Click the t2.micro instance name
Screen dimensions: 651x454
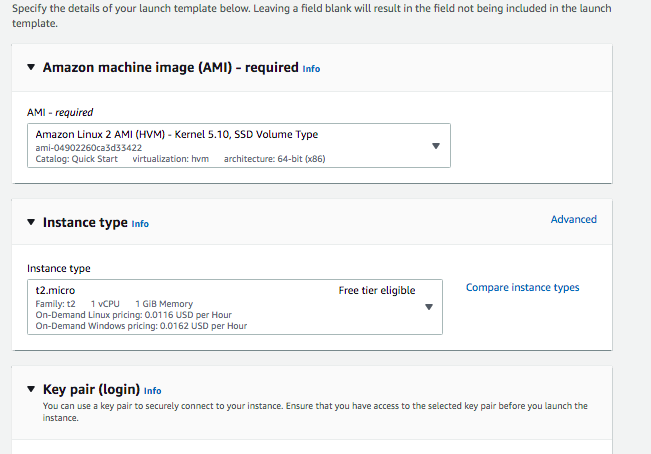click(55, 291)
